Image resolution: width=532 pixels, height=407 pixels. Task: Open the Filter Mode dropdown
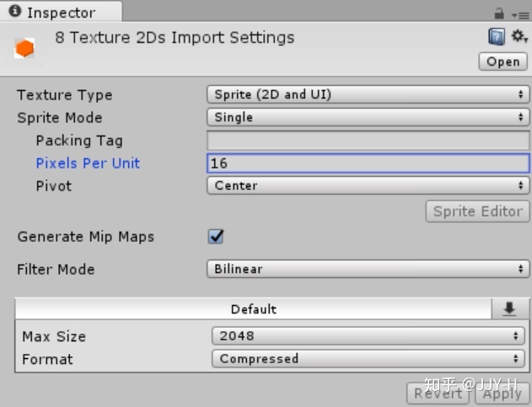(x=368, y=269)
